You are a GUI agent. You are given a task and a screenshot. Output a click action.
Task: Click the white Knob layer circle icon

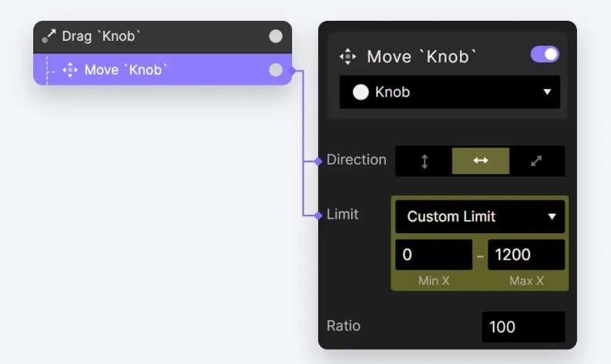coord(361,92)
